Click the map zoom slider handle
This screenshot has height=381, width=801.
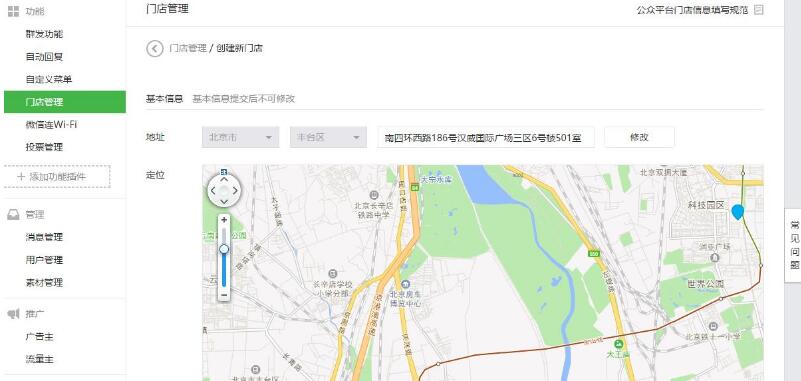[224, 249]
